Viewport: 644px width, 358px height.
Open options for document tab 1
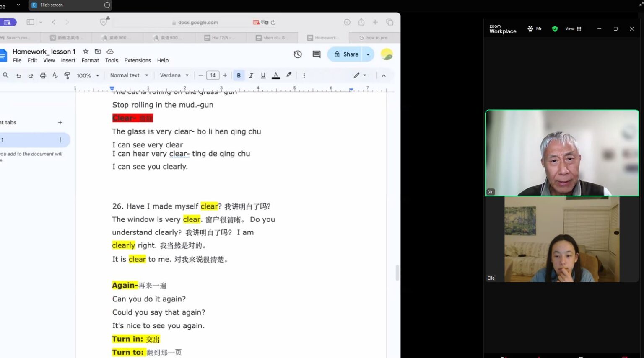[60, 140]
